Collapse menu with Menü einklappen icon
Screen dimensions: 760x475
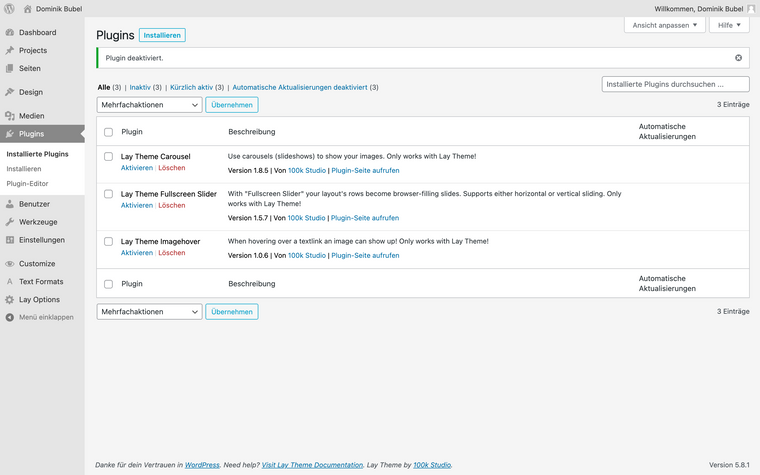tap(10, 317)
